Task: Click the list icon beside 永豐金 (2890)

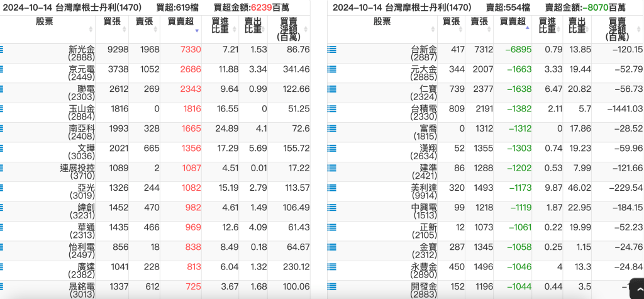Action: (332, 268)
